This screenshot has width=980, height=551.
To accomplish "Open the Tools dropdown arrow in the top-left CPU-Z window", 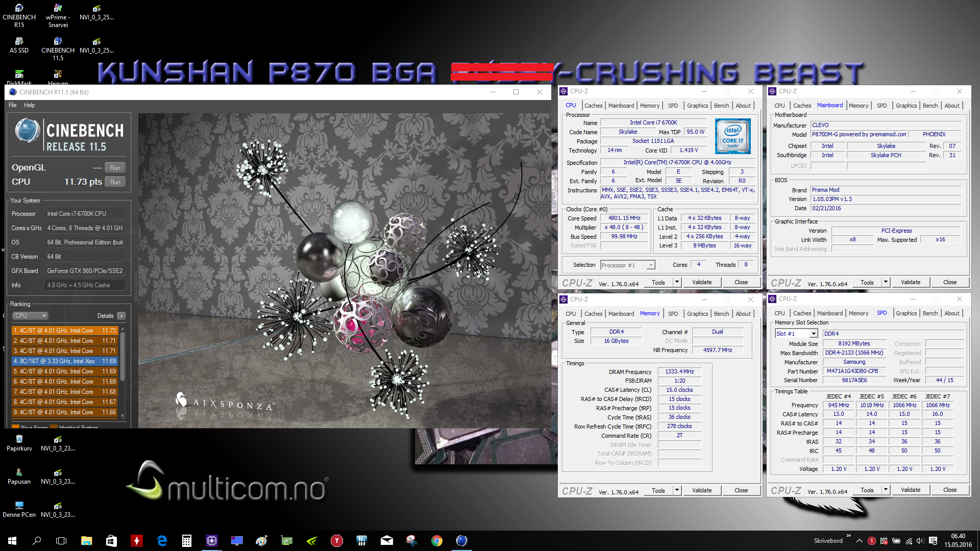I will tap(677, 282).
